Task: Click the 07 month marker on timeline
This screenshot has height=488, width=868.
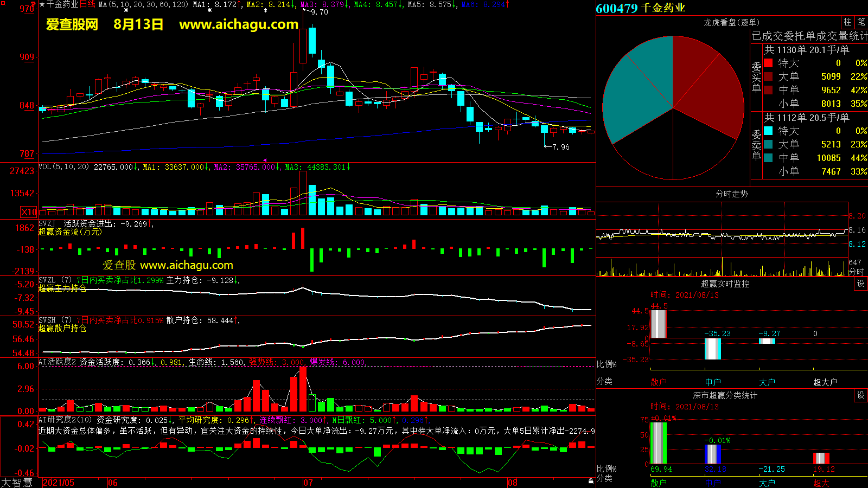Action: tap(308, 483)
